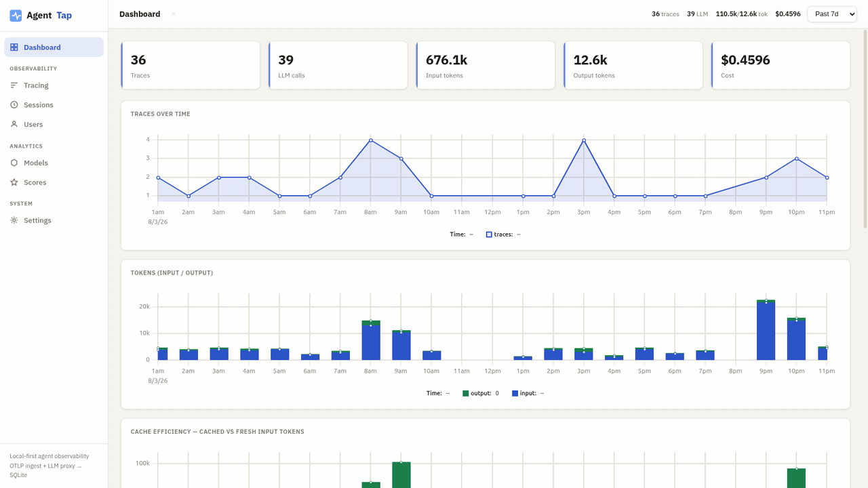Click the 9pm bar in Tokens chart

click(766, 330)
